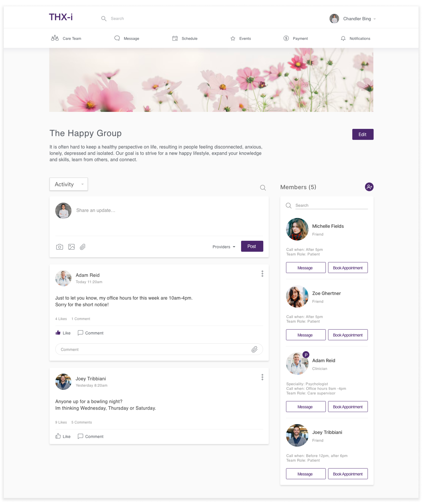Screen dimensions: 422x504
Task: Click the camera icon in post composer
Action: tap(59, 247)
